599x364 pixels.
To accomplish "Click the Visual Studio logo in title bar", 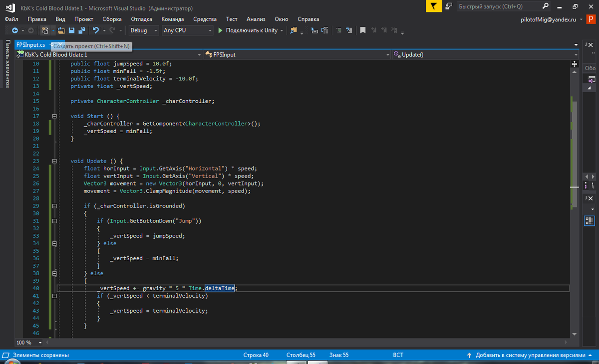I will (x=9, y=7).
